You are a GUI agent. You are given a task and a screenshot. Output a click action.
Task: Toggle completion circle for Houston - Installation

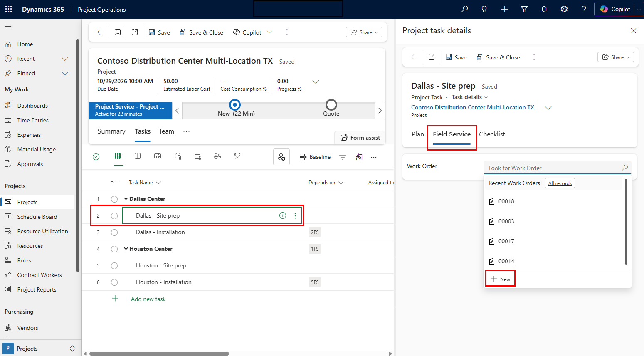(x=114, y=282)
